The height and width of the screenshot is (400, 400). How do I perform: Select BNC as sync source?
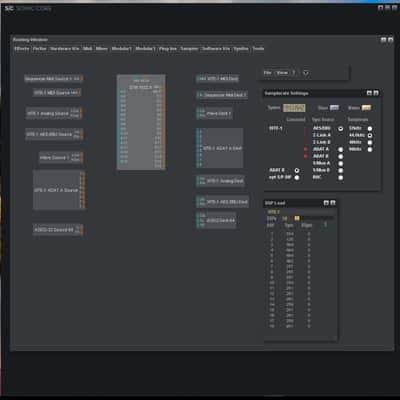pos(341,177)
